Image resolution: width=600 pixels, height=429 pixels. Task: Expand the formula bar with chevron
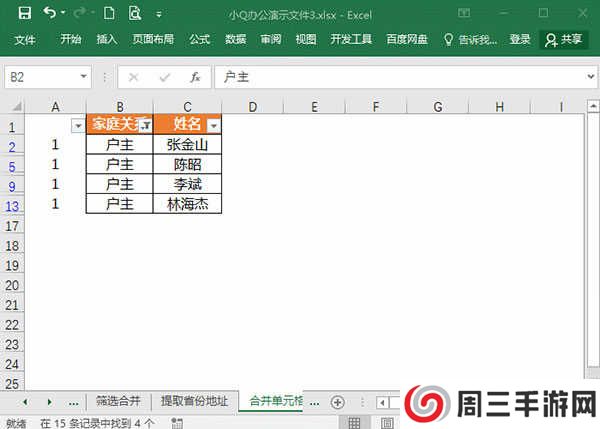tap(590, 77)
